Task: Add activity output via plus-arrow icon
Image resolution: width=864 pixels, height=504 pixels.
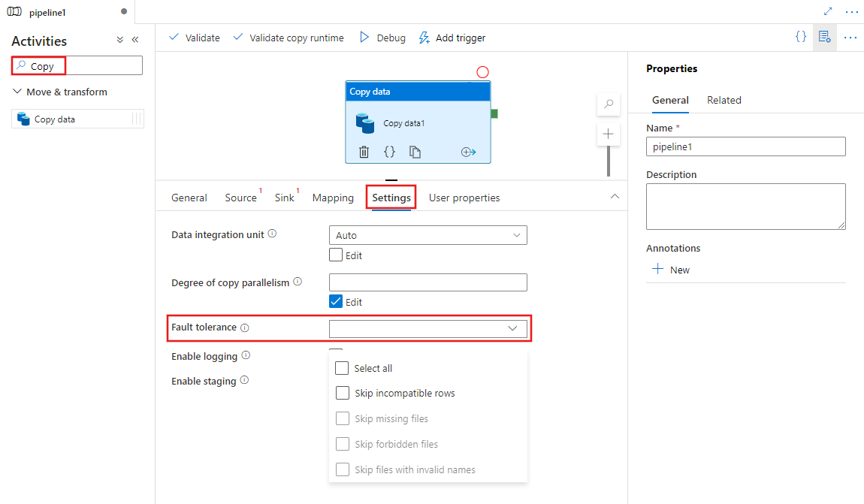Action: [x=468, y=151]
